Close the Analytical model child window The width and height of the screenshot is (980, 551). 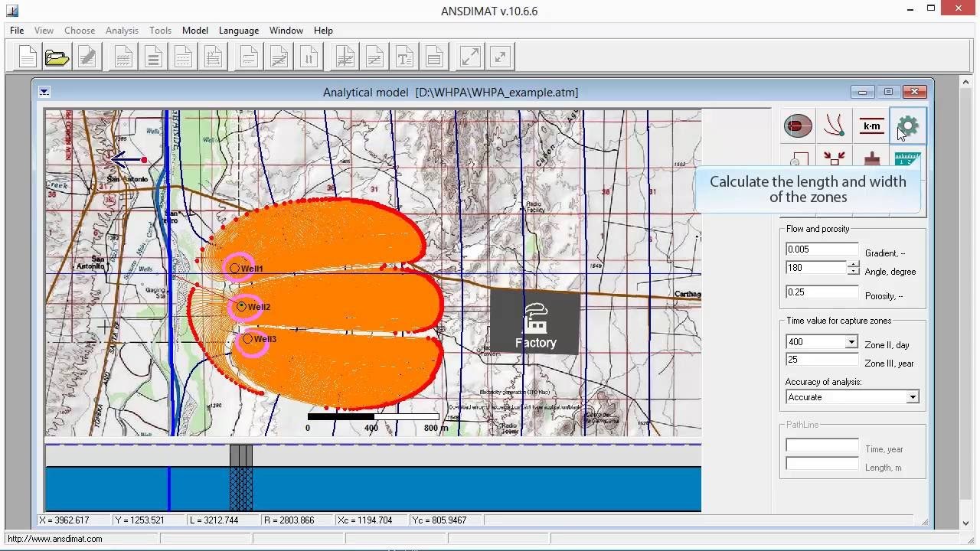click(x=915, y=92)
